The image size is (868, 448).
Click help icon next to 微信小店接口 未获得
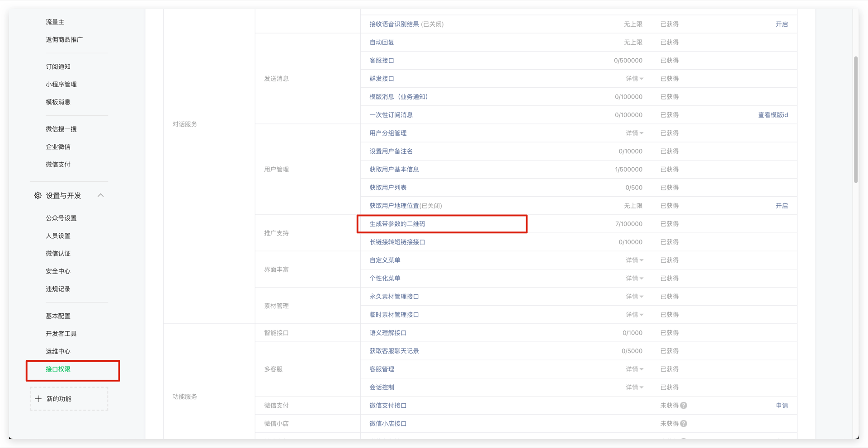click(684, 424)
